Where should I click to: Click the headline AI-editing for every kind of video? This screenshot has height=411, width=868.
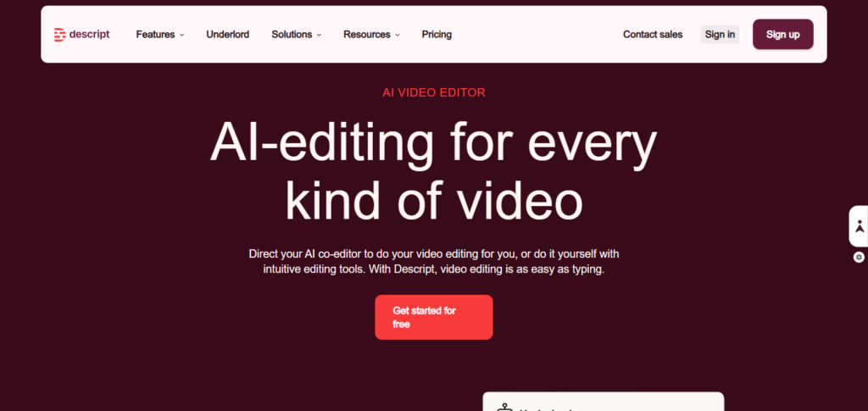coord(433,170)
